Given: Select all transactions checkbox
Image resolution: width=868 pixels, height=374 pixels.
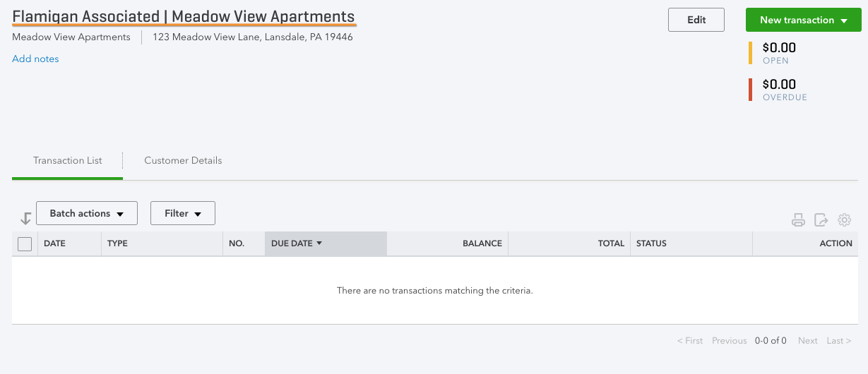Looking at the screenshot, I should click(25, 243).
